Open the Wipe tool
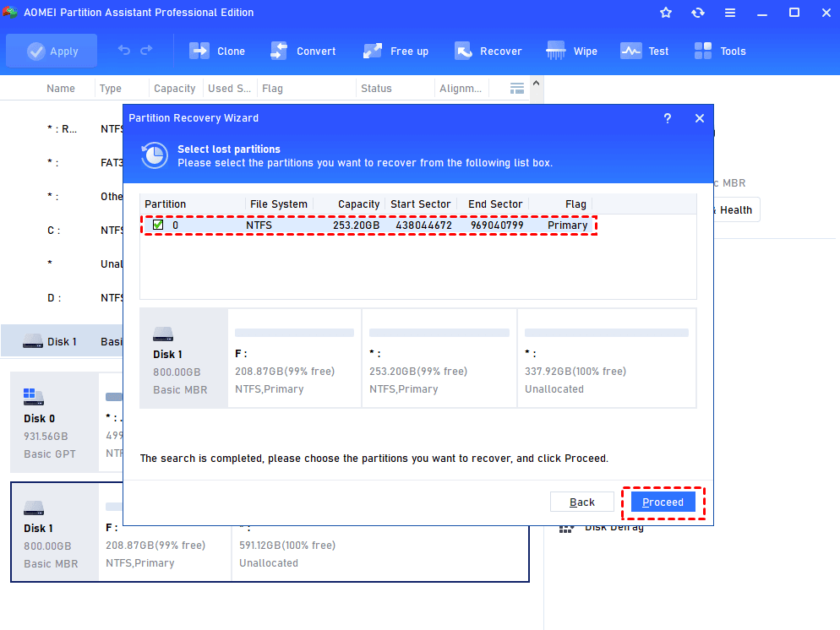This screenshot has height=630, width=840. coord(571,52)
